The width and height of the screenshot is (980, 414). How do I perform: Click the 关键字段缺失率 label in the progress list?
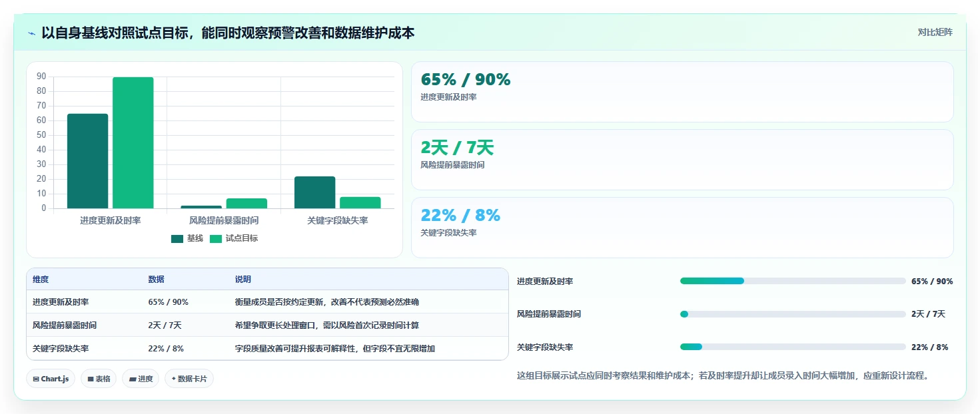545,347
